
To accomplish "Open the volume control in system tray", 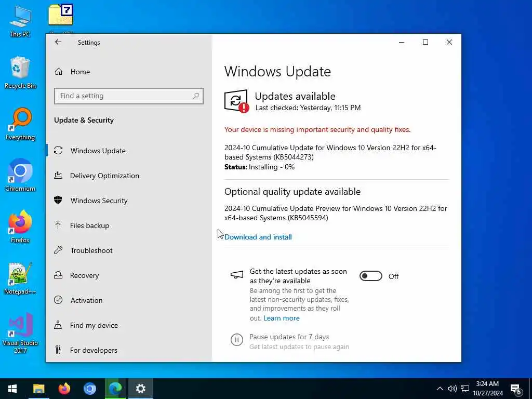I will tap(452, 389).
